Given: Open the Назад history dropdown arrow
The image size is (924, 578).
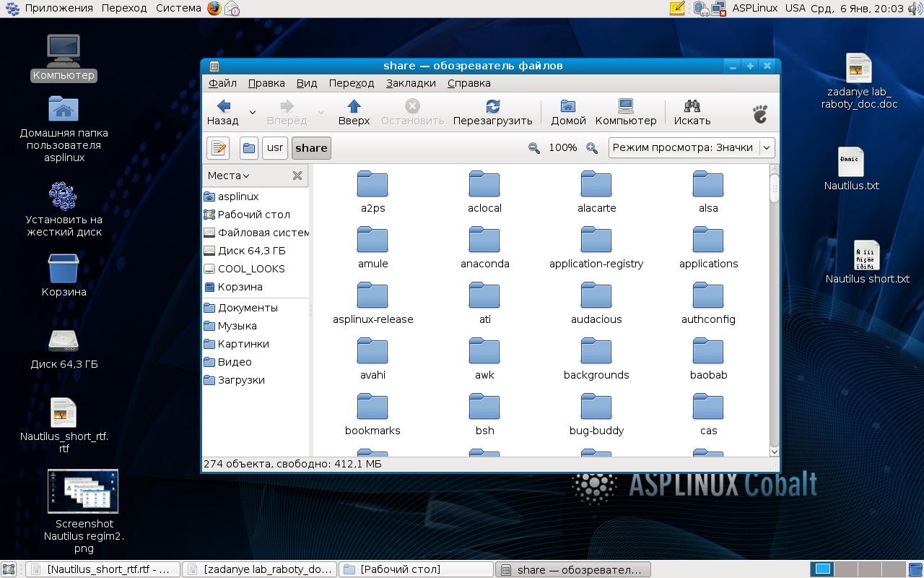Looking at the screenshot, I should click(252, 113).
